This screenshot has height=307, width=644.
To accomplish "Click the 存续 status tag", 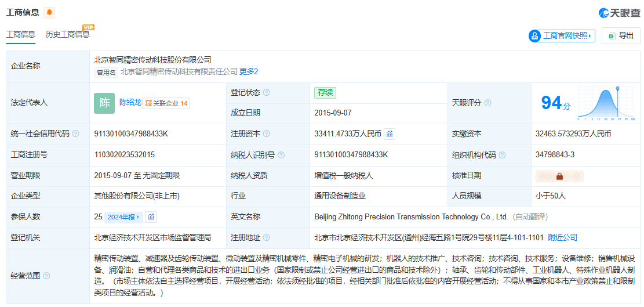I will 325,93.
